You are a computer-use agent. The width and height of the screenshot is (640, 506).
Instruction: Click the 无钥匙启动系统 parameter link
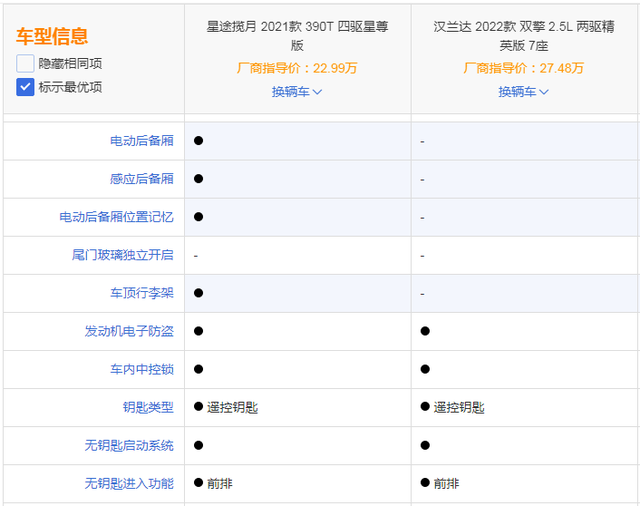[x=129, y=445]
